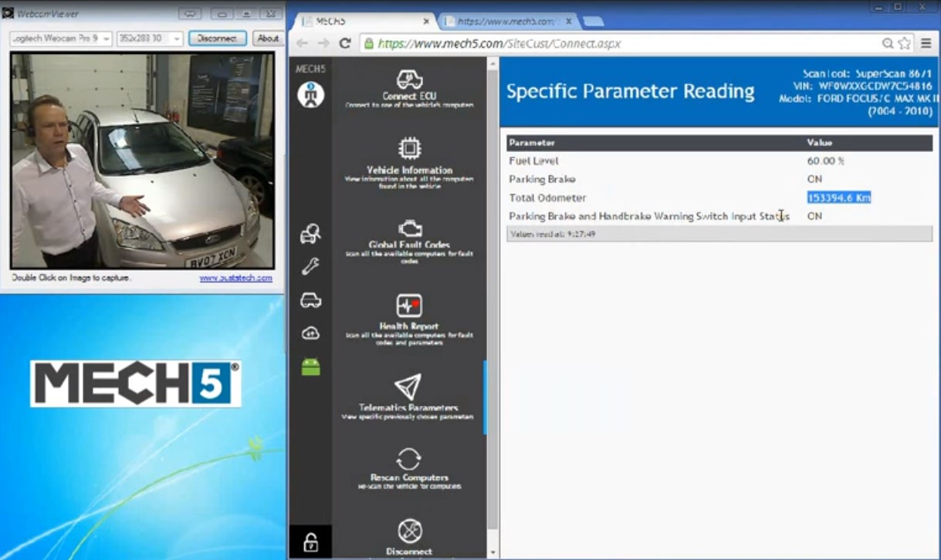941x560 pixels.
Task: Open Global Fault Codes engine icon
Action: pos(409,228)
